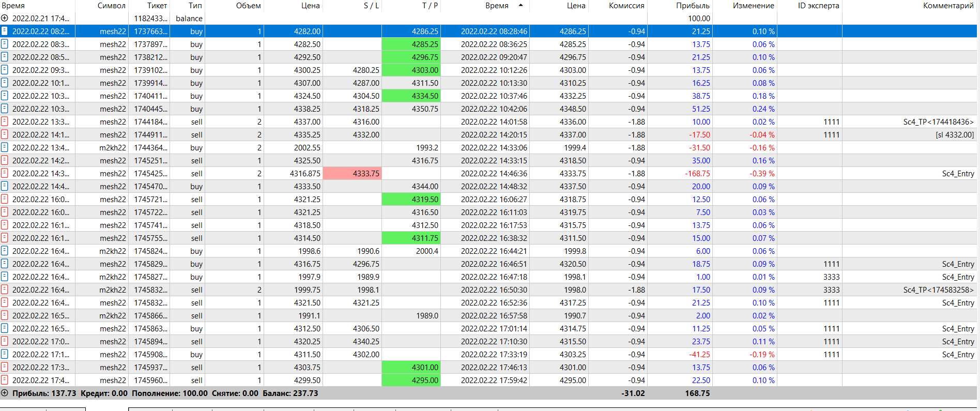Screen dimensions: 980x411
Task: Click the comment [sl 4332.00]
Action: coord(955,134)
